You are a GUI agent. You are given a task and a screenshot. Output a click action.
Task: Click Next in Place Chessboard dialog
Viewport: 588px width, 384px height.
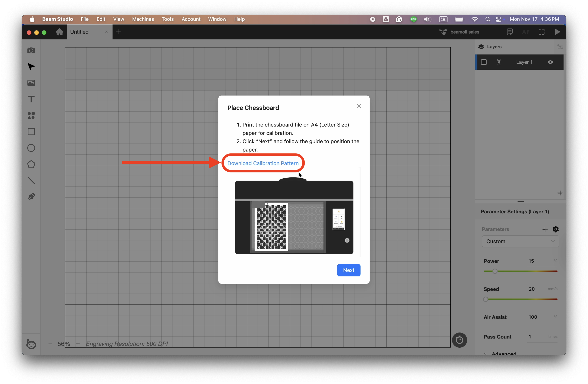(349, 270)
